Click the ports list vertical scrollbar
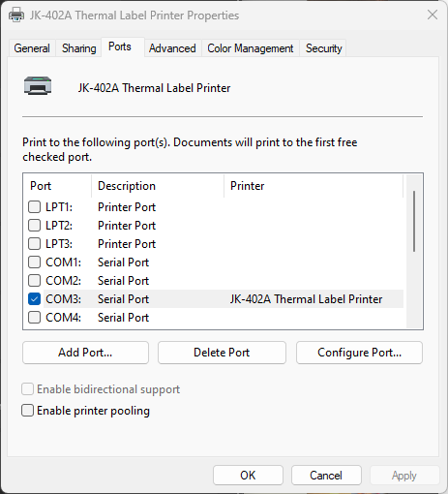448x494 pixels. [414, 221]
